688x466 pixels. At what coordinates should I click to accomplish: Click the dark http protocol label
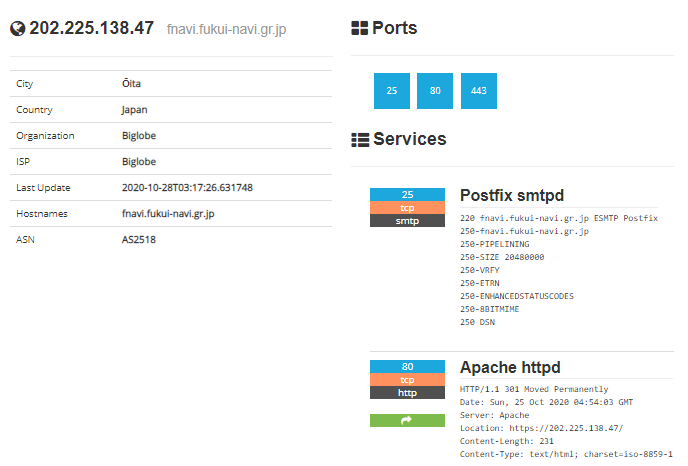(407, 393)
